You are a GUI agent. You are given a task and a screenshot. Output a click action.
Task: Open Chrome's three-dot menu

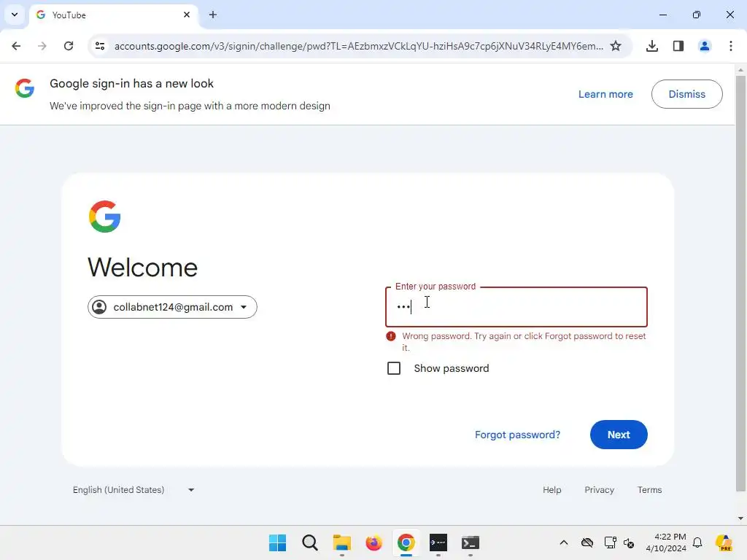[x=730, y=46]
